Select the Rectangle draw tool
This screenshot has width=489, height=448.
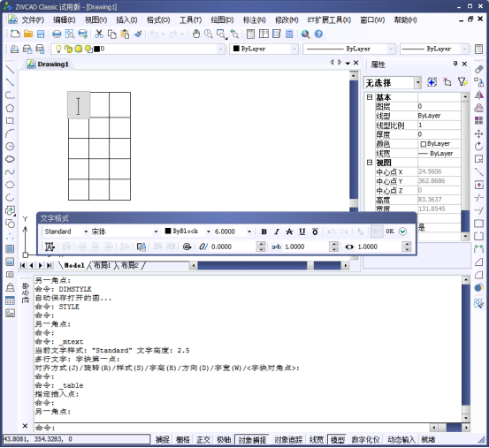(10, 120)
